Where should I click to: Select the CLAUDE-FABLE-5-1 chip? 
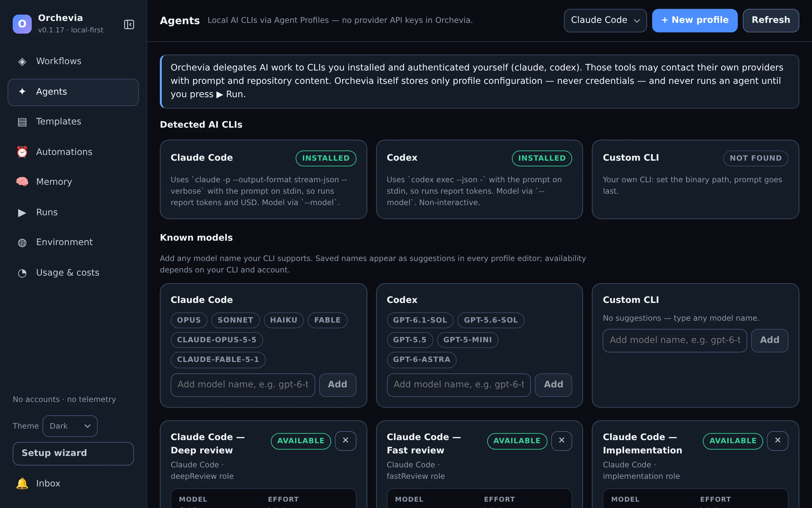[x=218, y=360]
